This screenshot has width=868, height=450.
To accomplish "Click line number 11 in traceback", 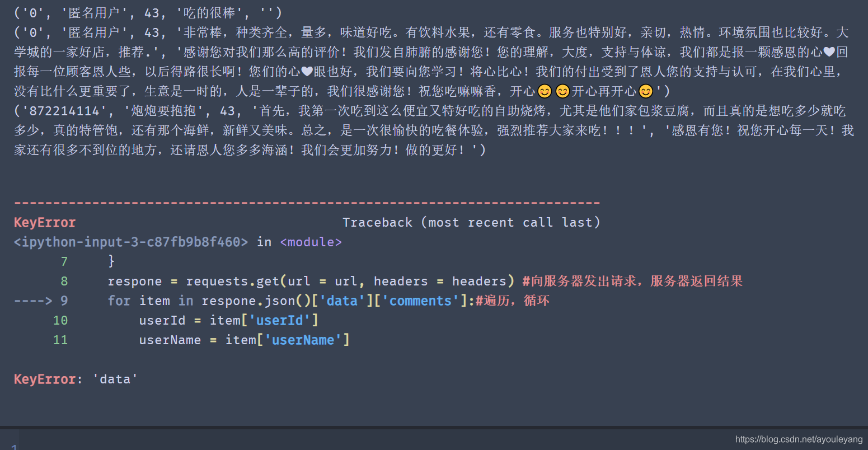I will pos(60,340).
